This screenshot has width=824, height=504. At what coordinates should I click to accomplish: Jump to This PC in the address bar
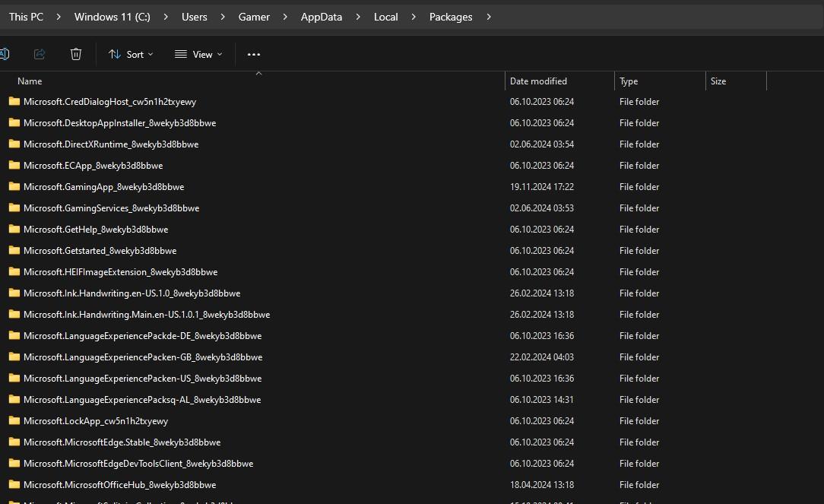click(x=26, y=17)
